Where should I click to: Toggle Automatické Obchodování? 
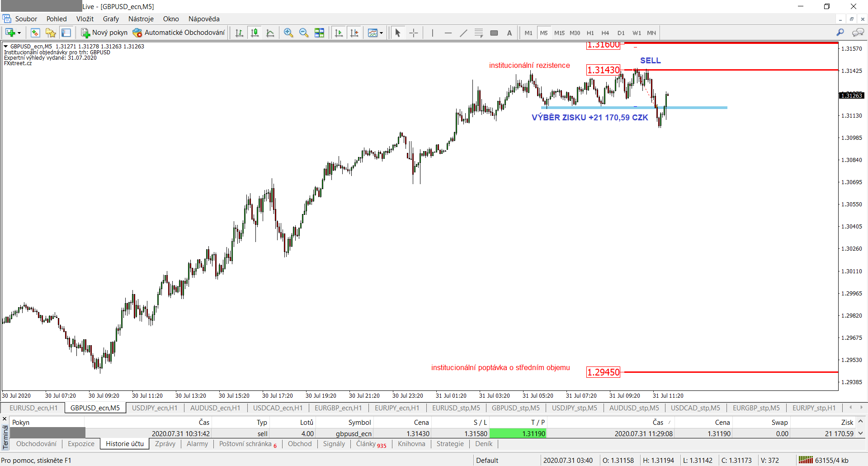179,33
